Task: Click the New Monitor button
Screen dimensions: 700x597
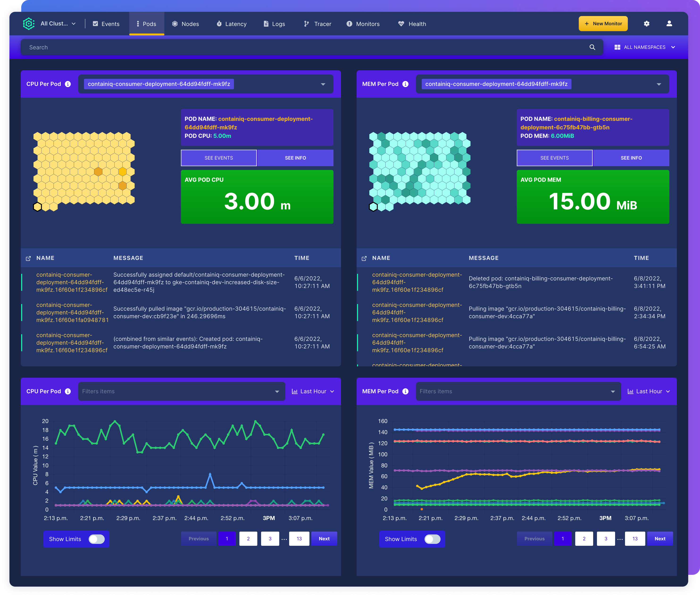Action: point(603,24)
